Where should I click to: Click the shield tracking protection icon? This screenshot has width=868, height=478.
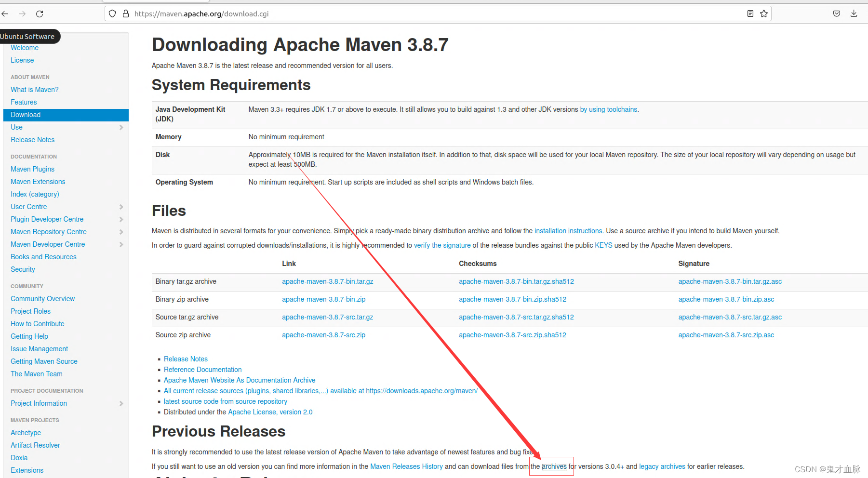(112, 13)
